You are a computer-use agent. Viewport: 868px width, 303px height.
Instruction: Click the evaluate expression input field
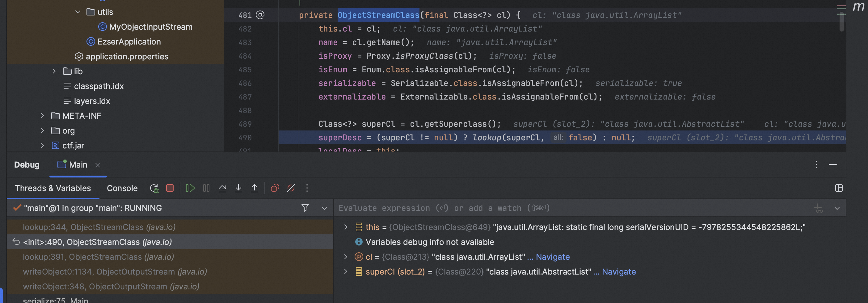point(573,208)
